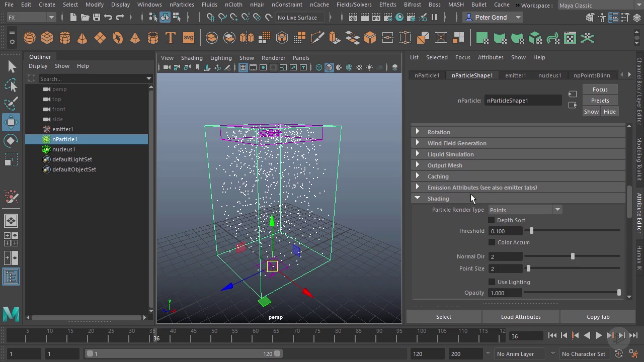This screenshot has height=362, width=644.
Task: Switch to the npPointsBlinn tab
Action: [x=592, y=75]
